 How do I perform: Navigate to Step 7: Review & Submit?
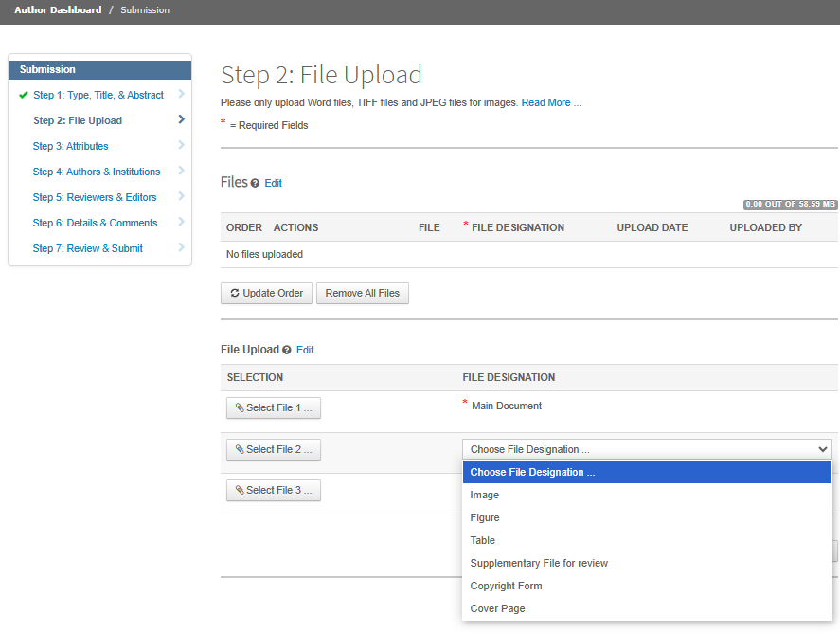pyautogui.click(x=87, y=248)
